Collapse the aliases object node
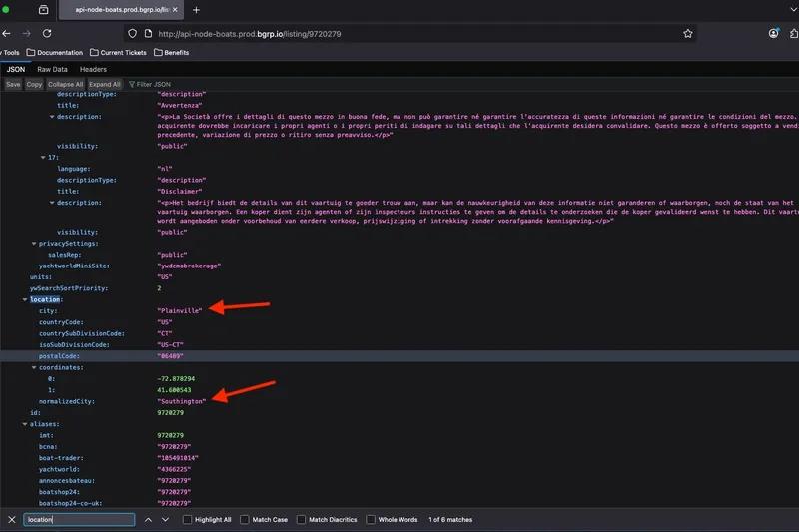799x532 pixels. click(24, 424)
